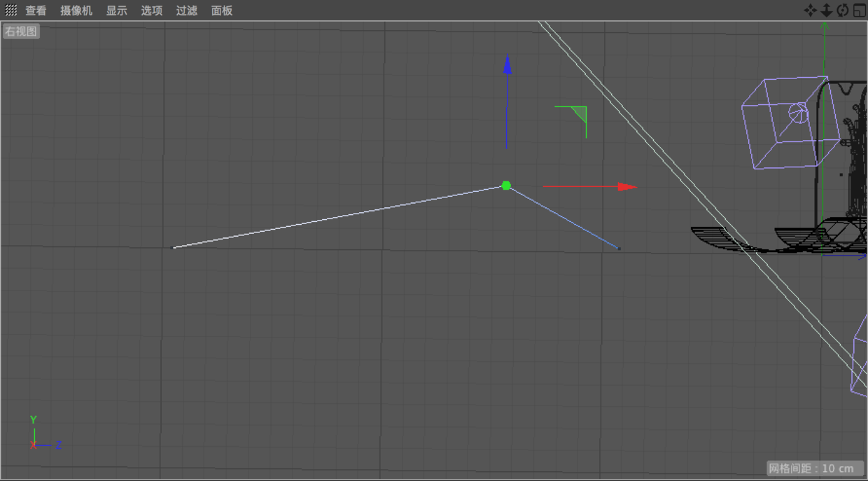Open the 显示 menu
Viewport: 868px width, 481px height.
(x=117, y=11)
